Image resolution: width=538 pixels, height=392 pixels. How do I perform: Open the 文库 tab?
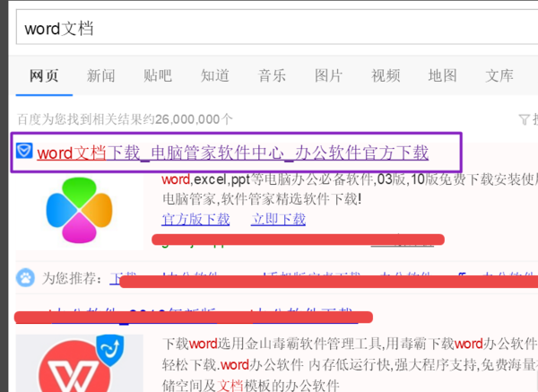(x=499, y=75)
